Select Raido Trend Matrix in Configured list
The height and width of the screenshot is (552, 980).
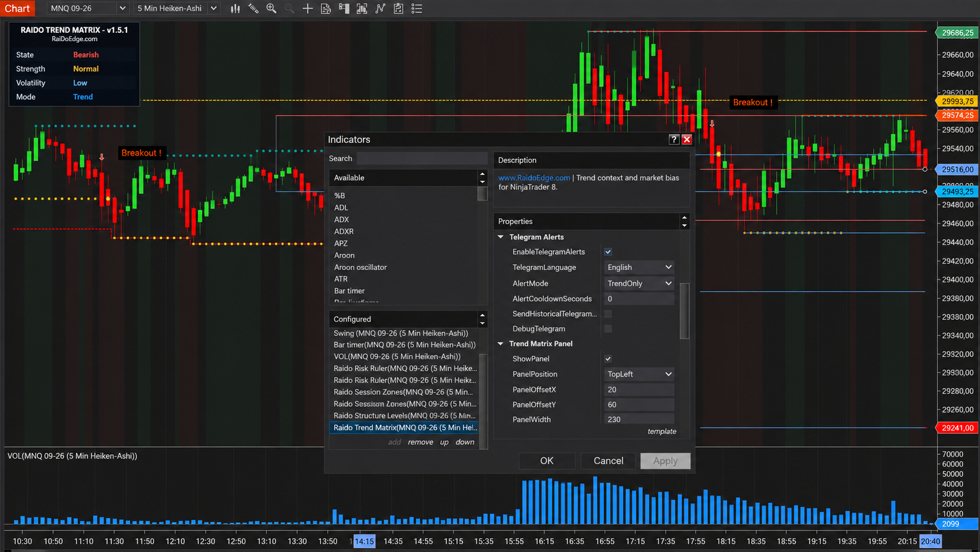(404, 427)
